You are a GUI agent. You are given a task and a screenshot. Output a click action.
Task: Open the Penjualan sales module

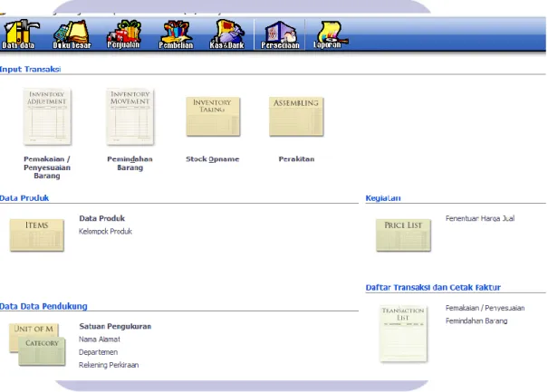coord(124,34)
